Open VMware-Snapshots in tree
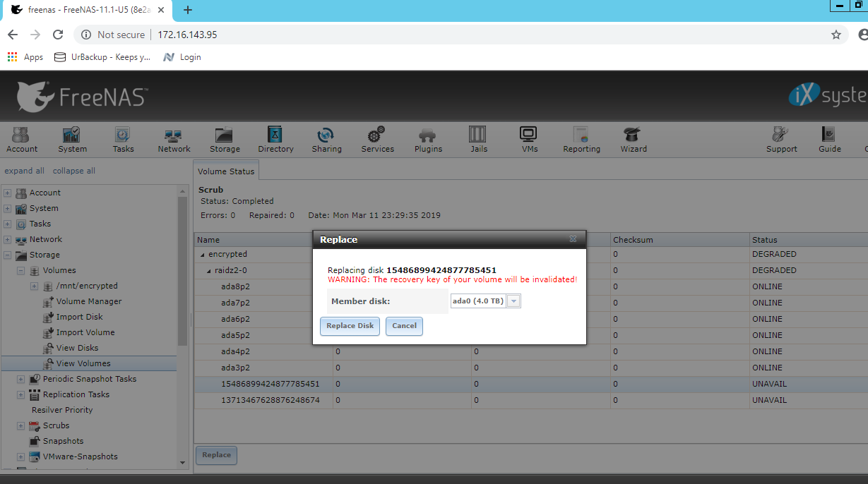Screen dimensions: 868x484 tap(81, 456)
